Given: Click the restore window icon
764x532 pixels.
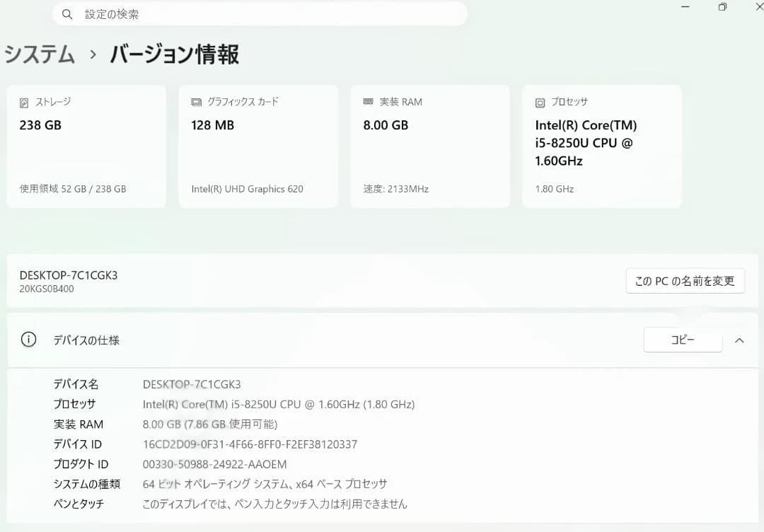Looking at the screenshot, I should 722,7.
